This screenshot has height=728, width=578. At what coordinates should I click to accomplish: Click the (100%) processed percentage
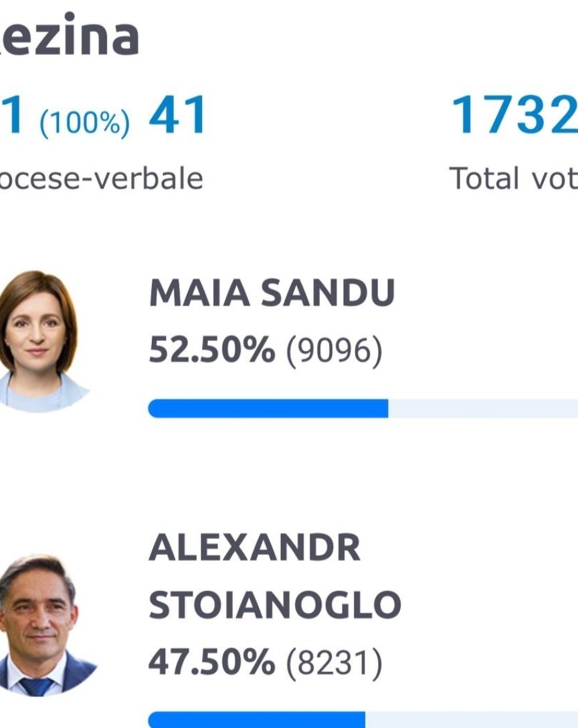[x=84, y=123]
